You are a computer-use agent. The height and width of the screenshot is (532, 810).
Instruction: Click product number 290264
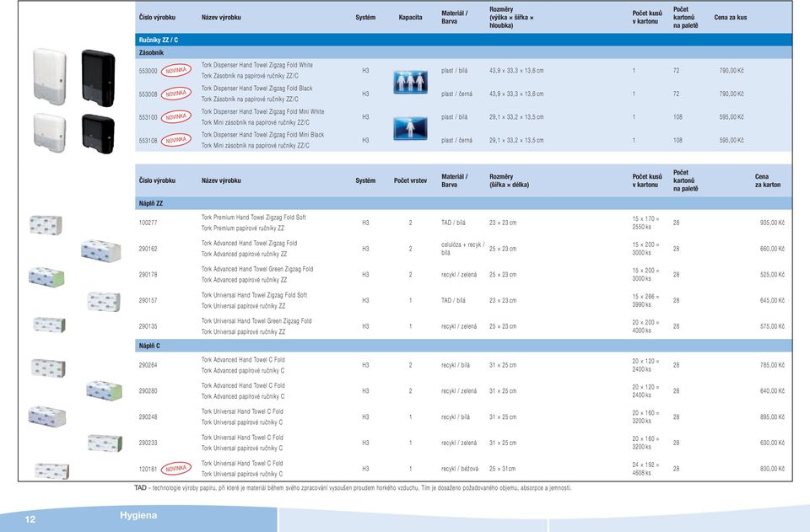coord(148,365)
